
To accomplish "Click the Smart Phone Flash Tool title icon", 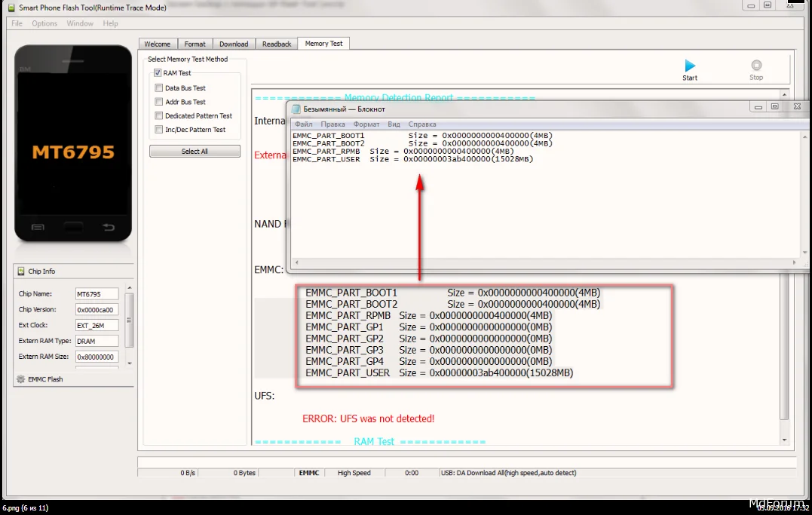I will coord(10,9).
